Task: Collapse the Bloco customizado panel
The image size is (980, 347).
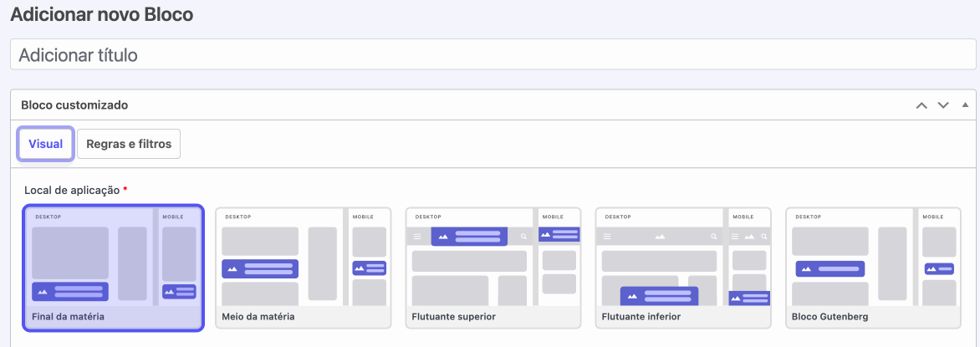Action: pyautogui.click(x=964, y=105)
